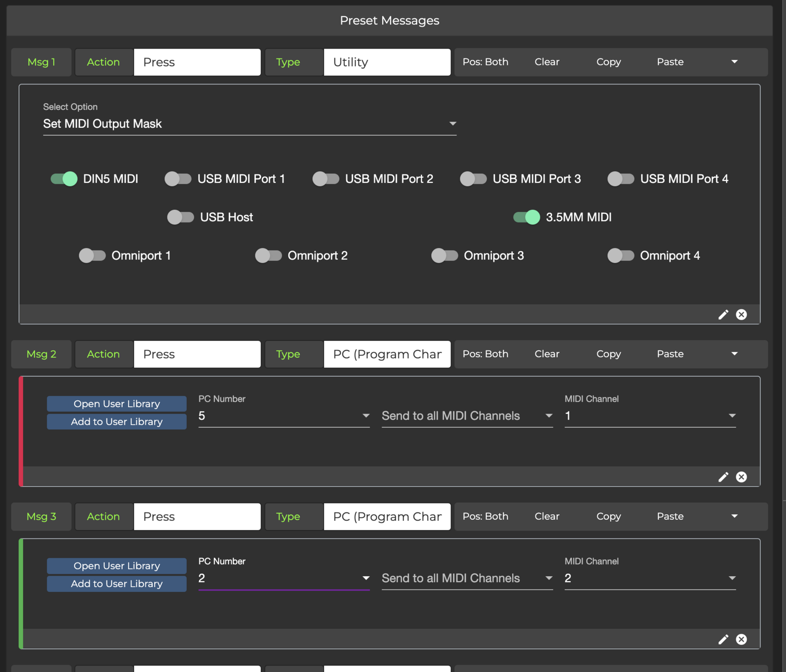Toggle the USB MIDI Port 3 switch
This screenshot has width=786, height=672.
pyautogui.click(x=473, y=179)
